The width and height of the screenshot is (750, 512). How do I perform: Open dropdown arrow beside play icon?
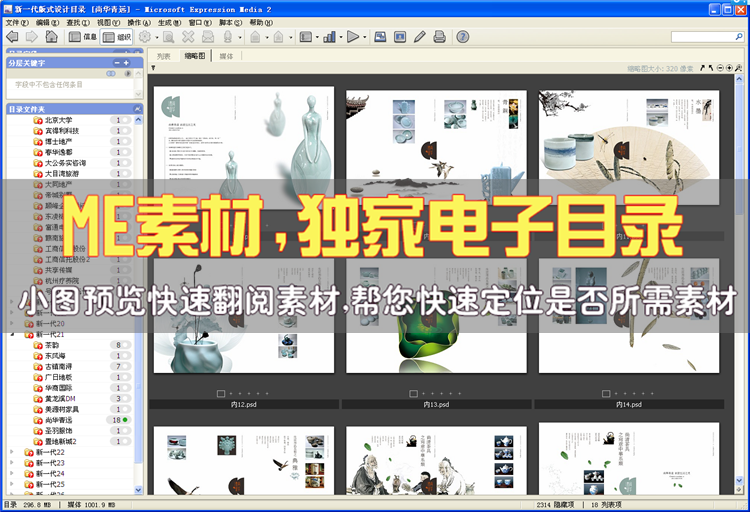tap(365, 37)
